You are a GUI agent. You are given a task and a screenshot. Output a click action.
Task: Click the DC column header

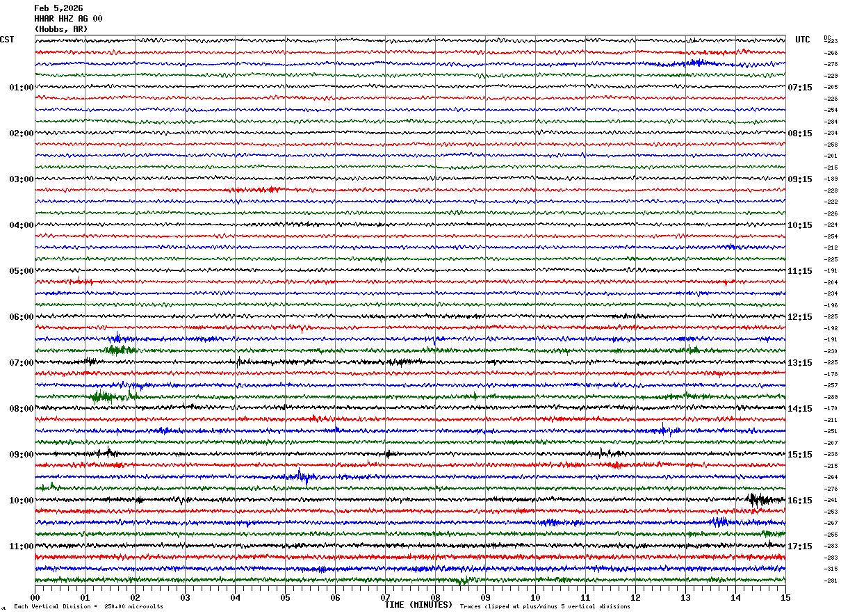coord(827,38)
